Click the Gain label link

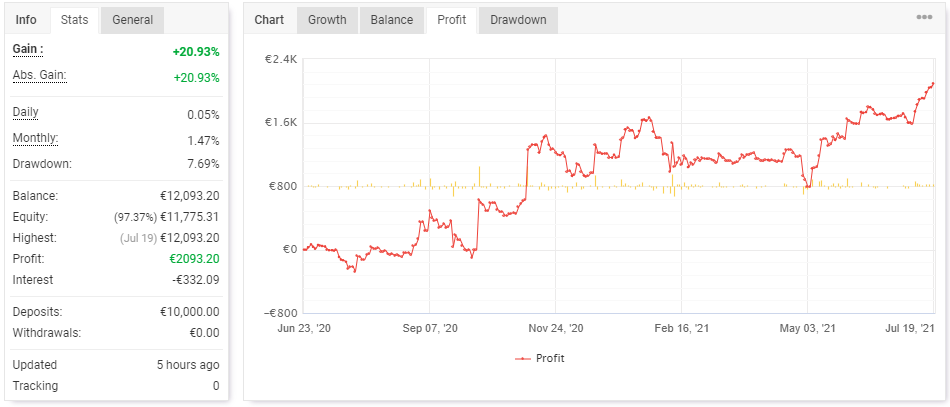point(28,49)
